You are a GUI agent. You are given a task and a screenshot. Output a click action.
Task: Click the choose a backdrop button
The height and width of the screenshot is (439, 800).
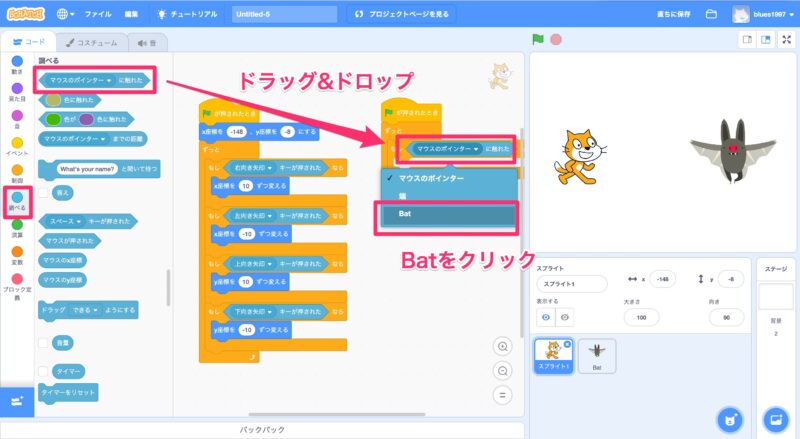(x=773, y=418)
